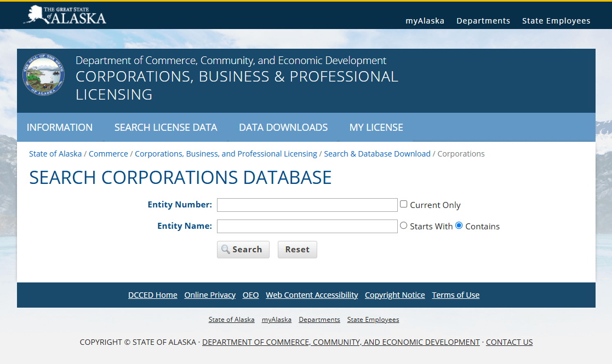Open the Data Downloads menu
This screenshot has width=612, height=364.
(x=283, y=128)
